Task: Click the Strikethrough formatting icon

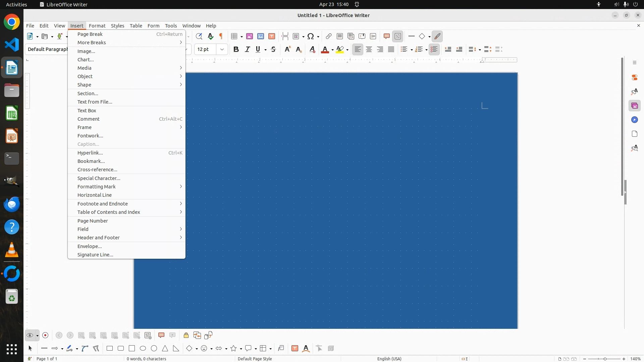Action: pos(273,50)
